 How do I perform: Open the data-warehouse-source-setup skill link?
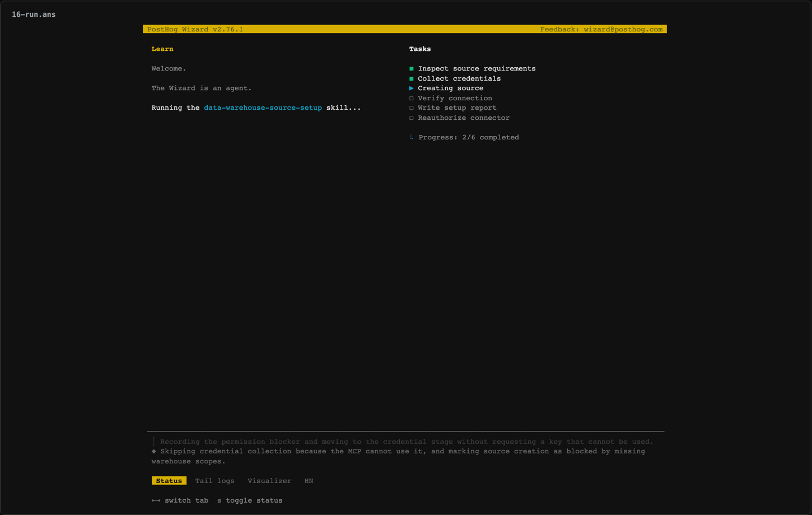tap(263, 107)
